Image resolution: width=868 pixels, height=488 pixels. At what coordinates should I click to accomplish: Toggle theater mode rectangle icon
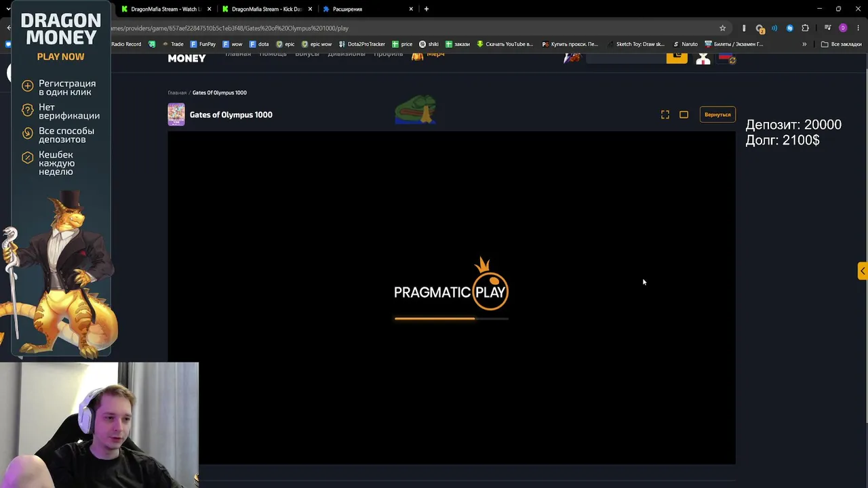[x=684, y=115]
